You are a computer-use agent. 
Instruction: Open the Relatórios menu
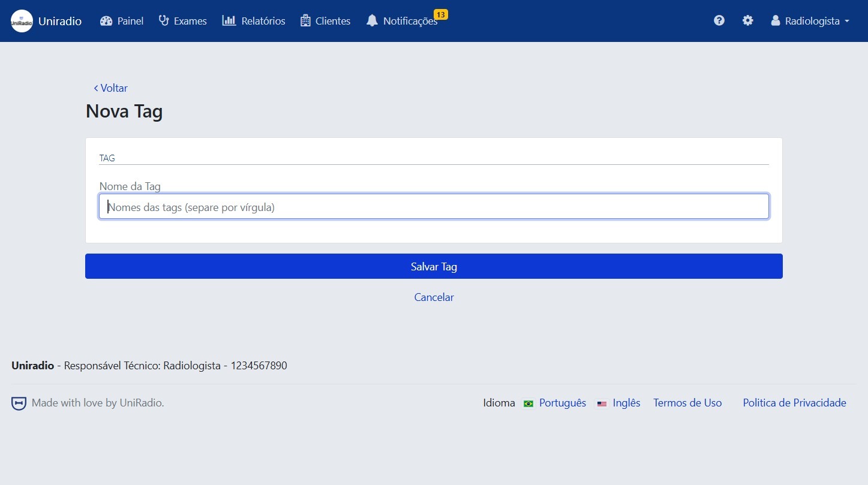point(254,21)
